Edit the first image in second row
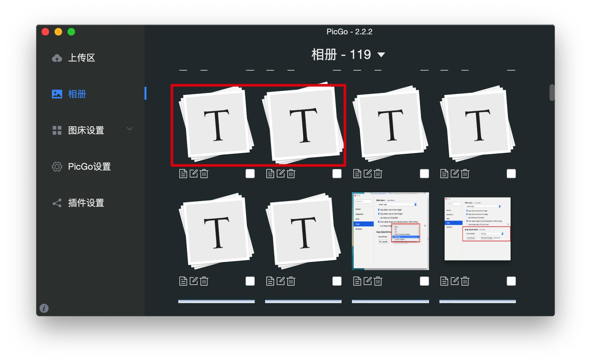The width and height of the screenshot is (591, 364). (193, 281)
